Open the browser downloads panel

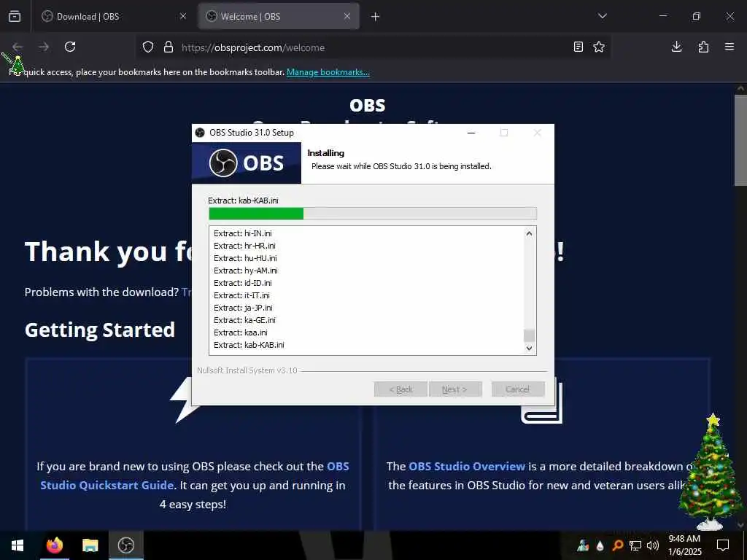[x=676, y=47]
